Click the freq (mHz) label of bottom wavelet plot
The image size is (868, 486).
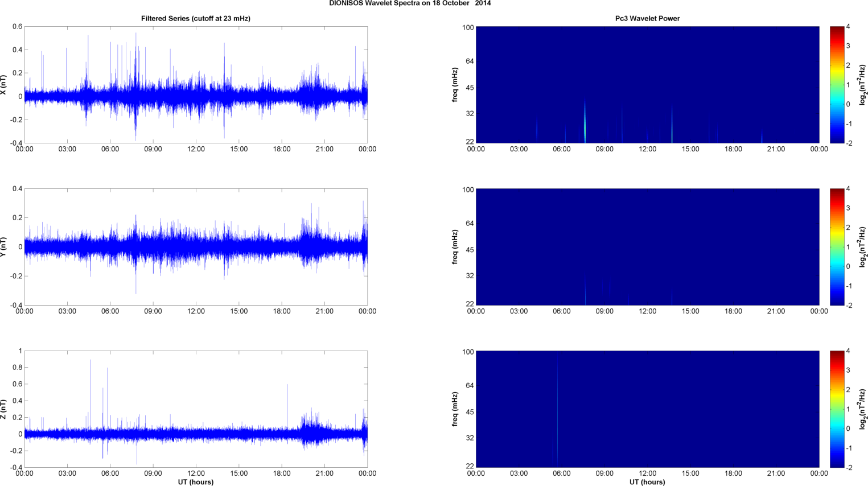click(455, 409)
